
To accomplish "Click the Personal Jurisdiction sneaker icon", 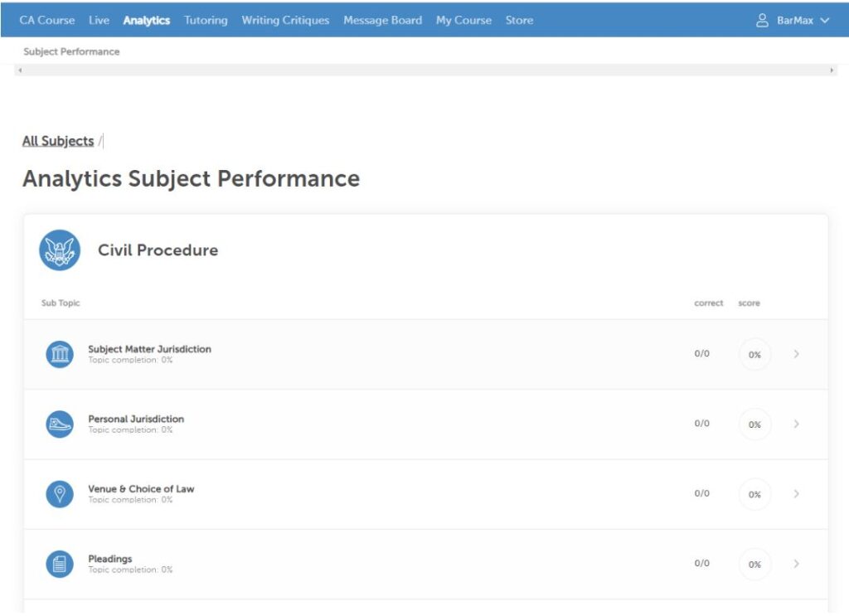I will [60, 424].
